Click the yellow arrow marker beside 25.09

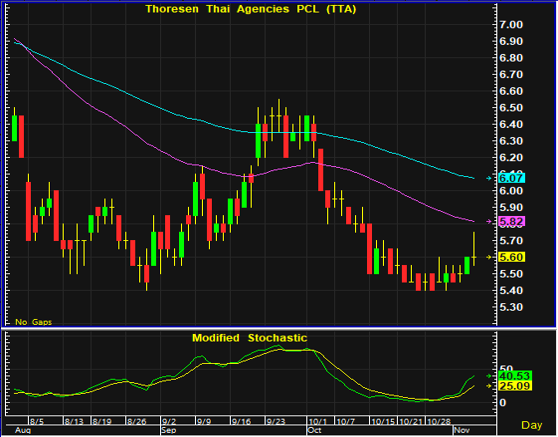click(489, 386)
